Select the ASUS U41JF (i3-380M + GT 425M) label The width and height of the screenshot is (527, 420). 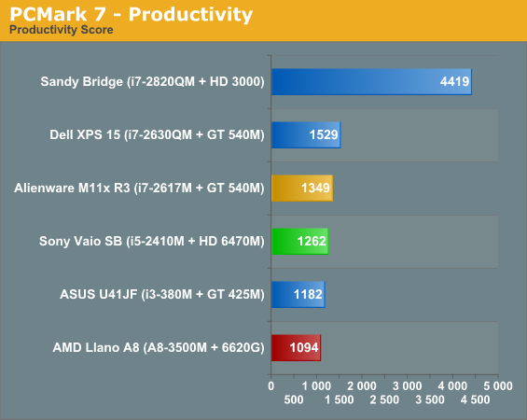click(x=162, y=294)
